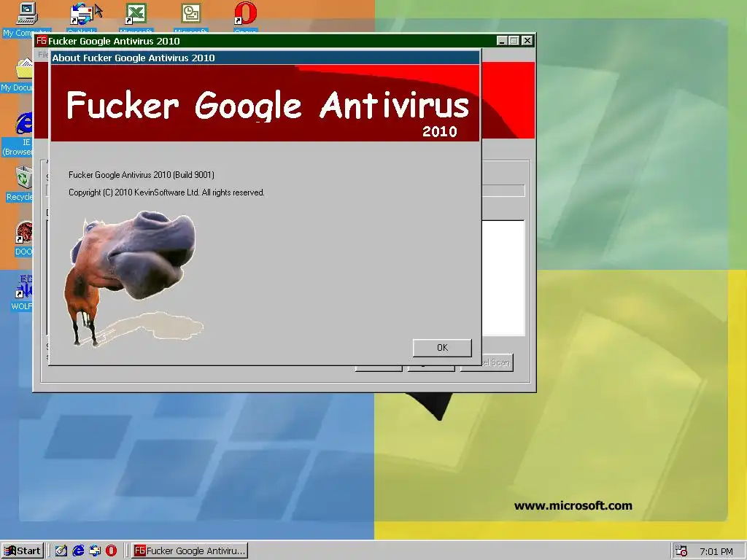The height and width of the screenshot is (560, 747).
Task: Click the horse image in About dialog
Action: pyautogui.click(x=133, y=279)
